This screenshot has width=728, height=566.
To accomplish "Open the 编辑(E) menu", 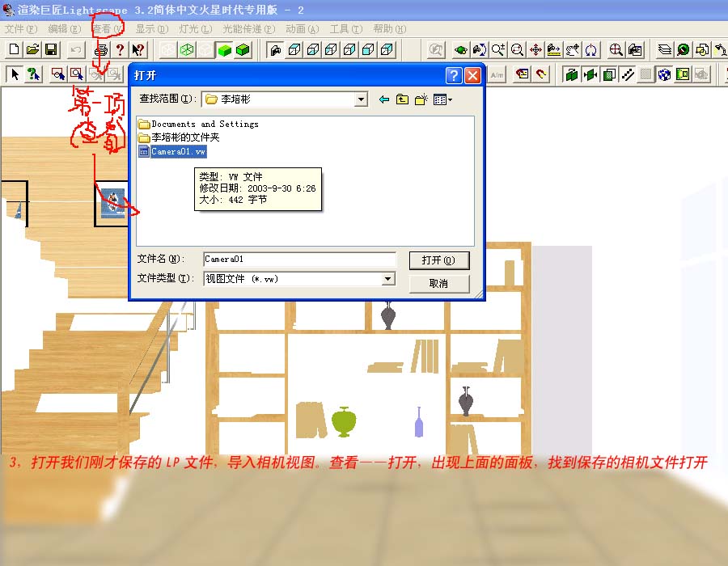I will (x=65, y=29).
